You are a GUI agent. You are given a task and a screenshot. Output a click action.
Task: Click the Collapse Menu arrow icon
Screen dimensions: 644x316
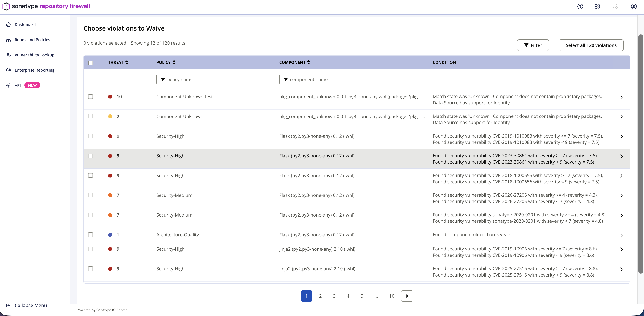click(8, 305)
